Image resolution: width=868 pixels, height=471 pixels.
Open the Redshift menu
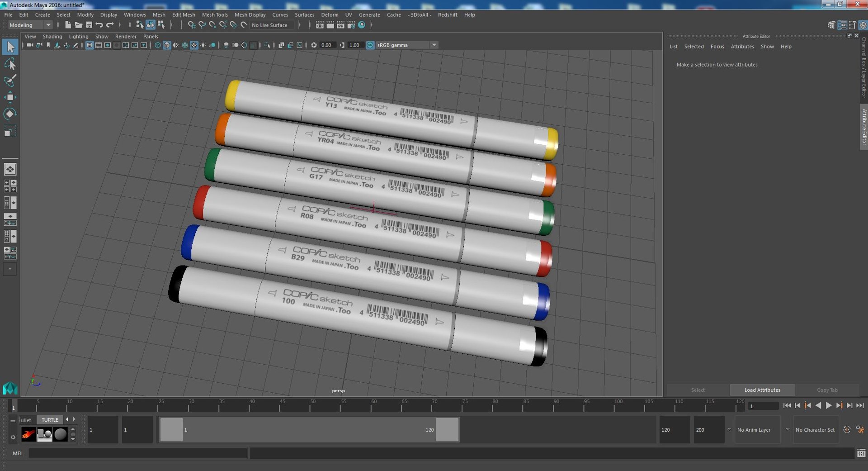point(448,15)
